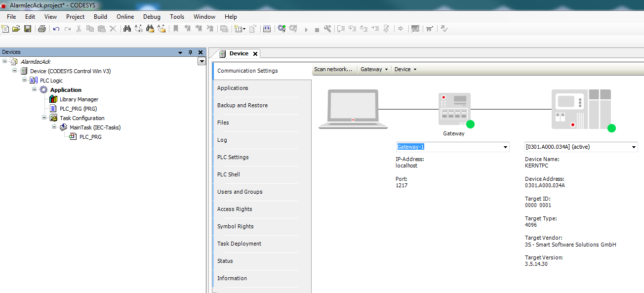Open Find using the binoculars icon

[127, 29]
